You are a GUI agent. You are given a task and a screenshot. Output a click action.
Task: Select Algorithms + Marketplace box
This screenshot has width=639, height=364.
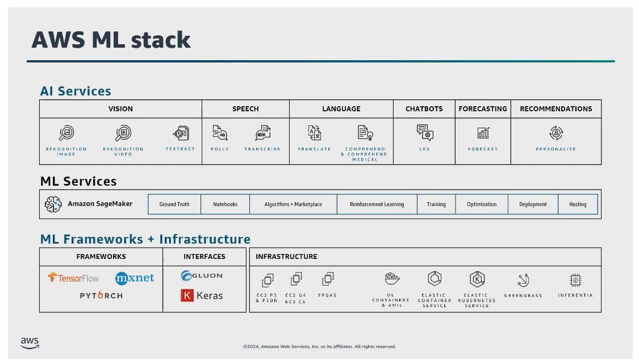(293, 204)
